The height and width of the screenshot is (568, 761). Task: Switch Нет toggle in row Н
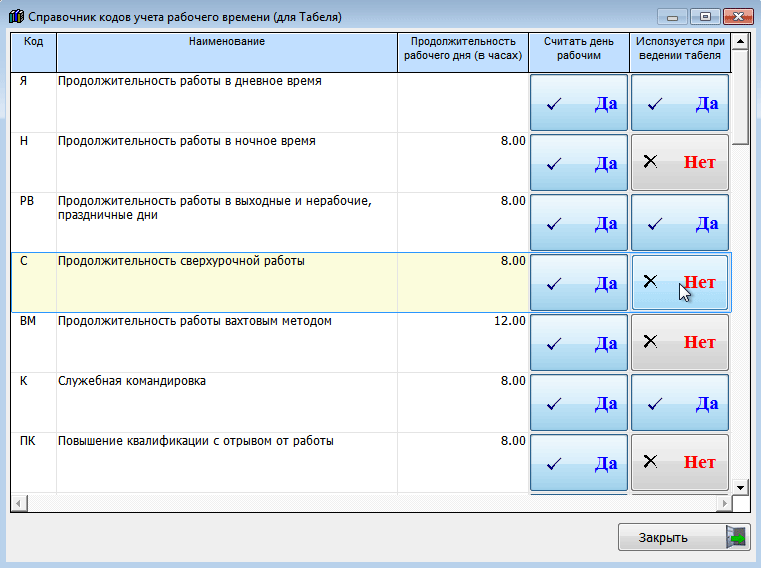(679, 163)
